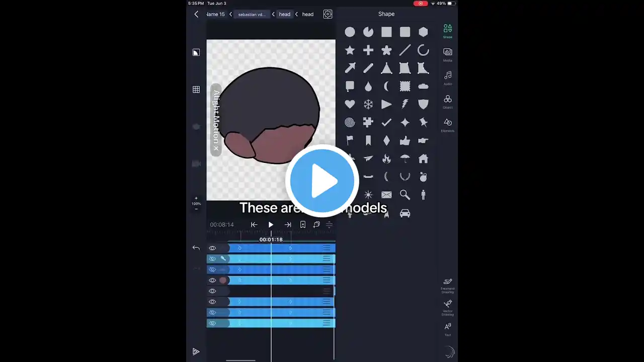
Task: Toggle visibility of the bottom timeline layer
Action: tap(212, 323)
